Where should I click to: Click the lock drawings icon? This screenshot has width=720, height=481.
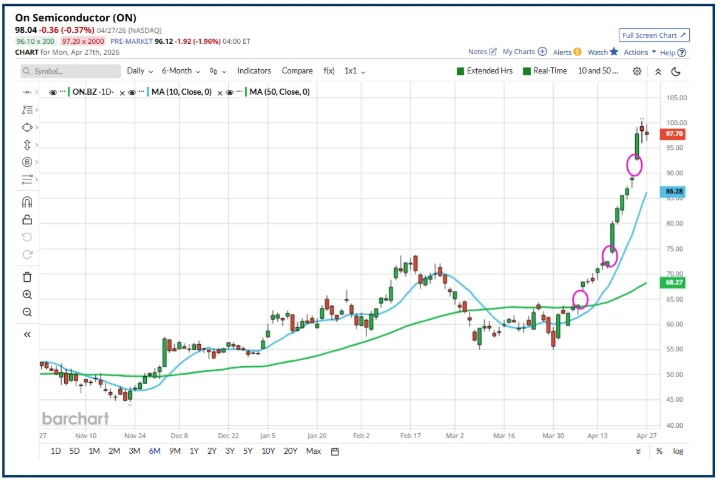[27, 220]
